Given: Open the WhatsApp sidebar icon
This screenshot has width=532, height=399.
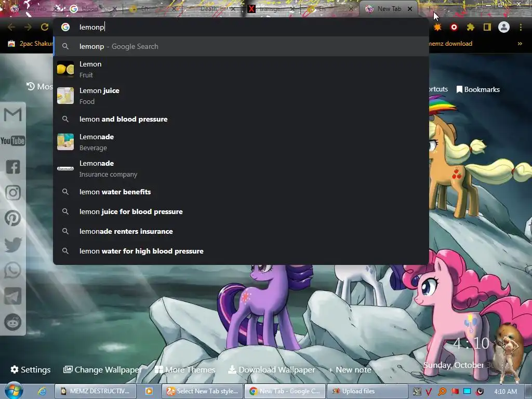Looking at the screenshot, I should pyautogui.click(x=12, y=270).
